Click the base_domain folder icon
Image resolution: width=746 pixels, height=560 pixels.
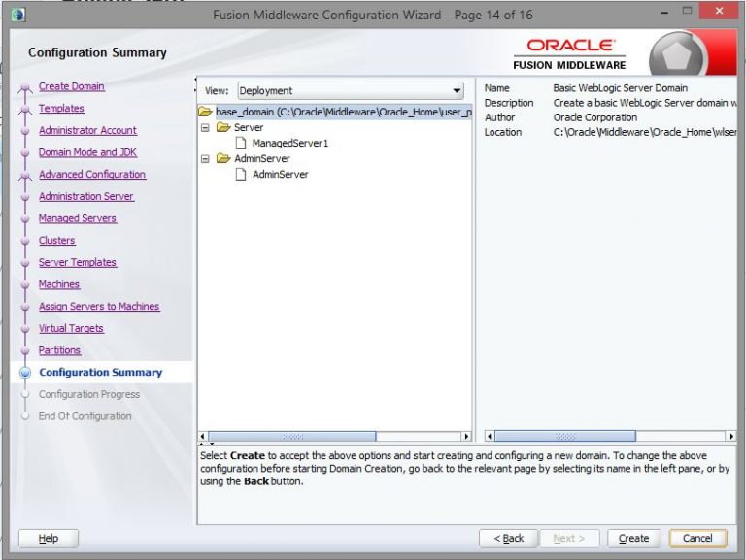[205, 112]
